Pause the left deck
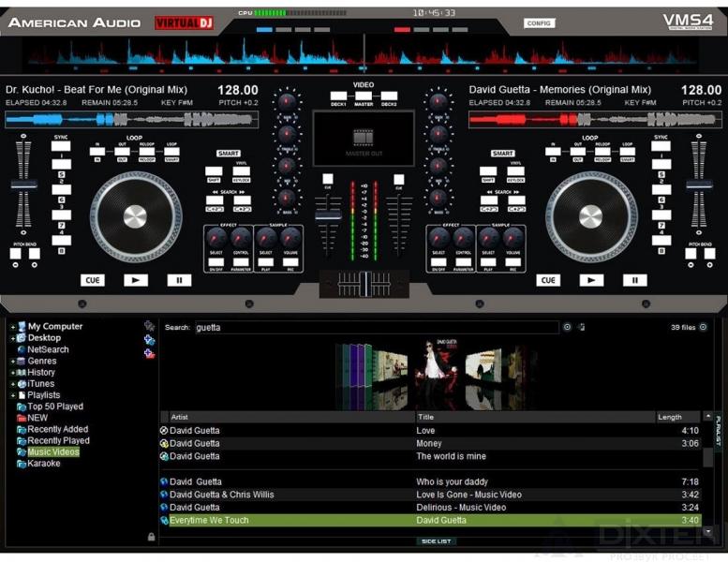 click(x=179, y=280)
